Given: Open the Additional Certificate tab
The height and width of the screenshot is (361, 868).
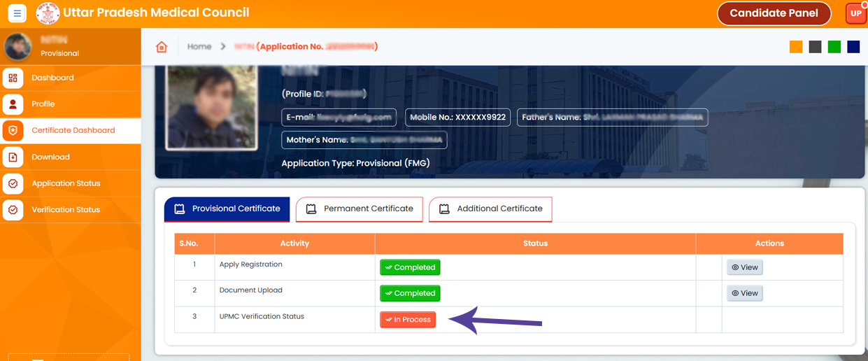Looking at the screenshot, I should click(x=490, y=208).
